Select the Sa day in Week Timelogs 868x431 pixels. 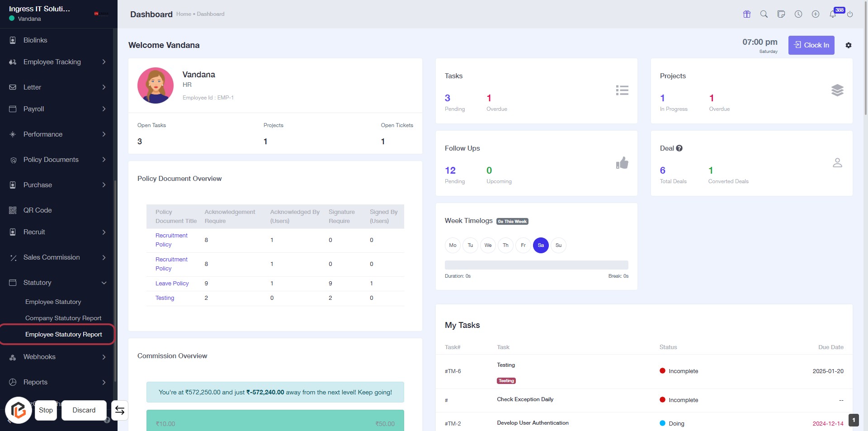click(x=541, y=245)
